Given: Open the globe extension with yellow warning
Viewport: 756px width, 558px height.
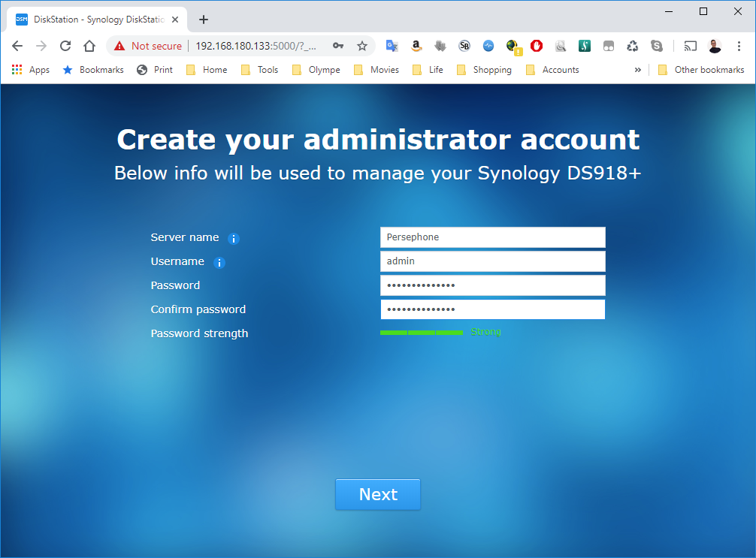Looking at the screenshot, I should point(513,47).
